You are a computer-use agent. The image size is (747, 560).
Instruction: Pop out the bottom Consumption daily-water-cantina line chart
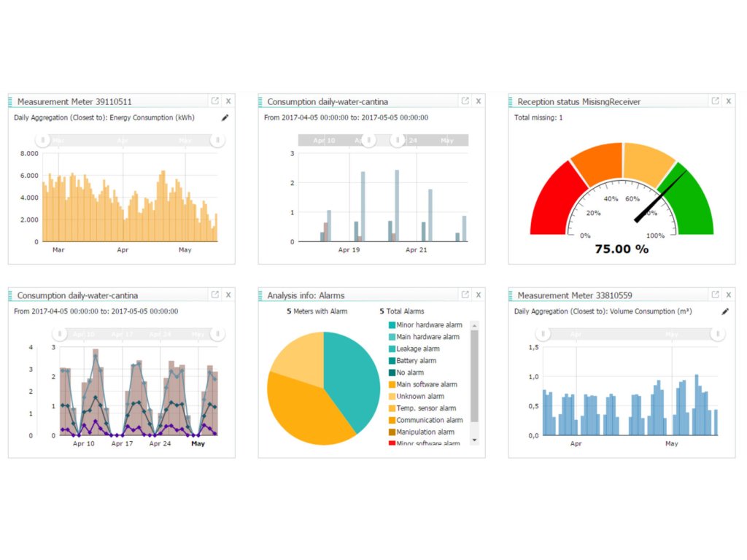pos(215,295)
